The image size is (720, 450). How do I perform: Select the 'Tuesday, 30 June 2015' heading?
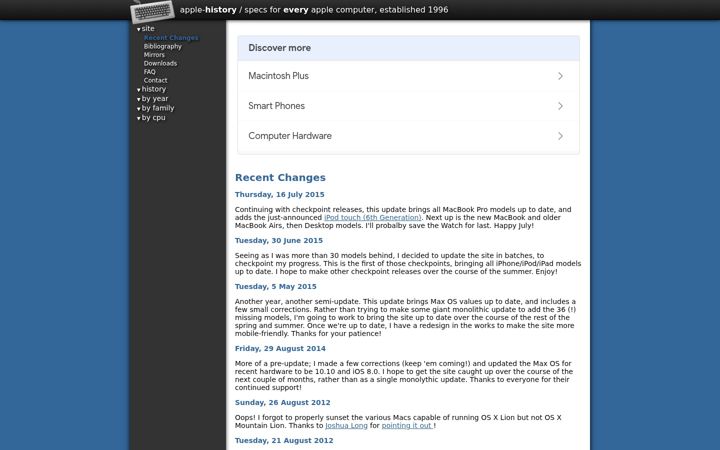coord(279,241)
